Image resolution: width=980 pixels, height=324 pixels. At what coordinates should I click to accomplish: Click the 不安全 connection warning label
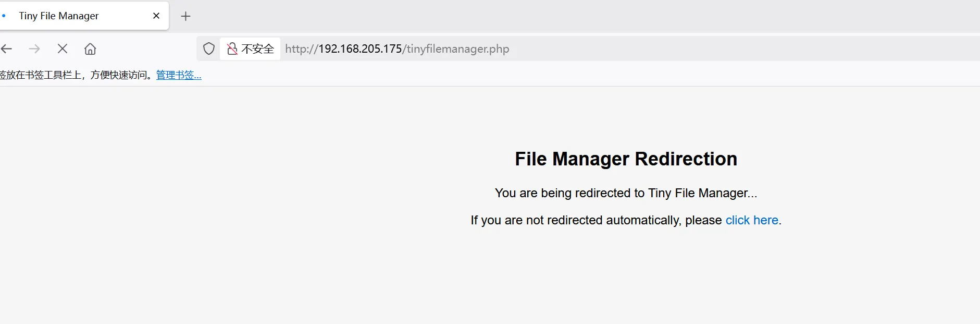(258, 49)
